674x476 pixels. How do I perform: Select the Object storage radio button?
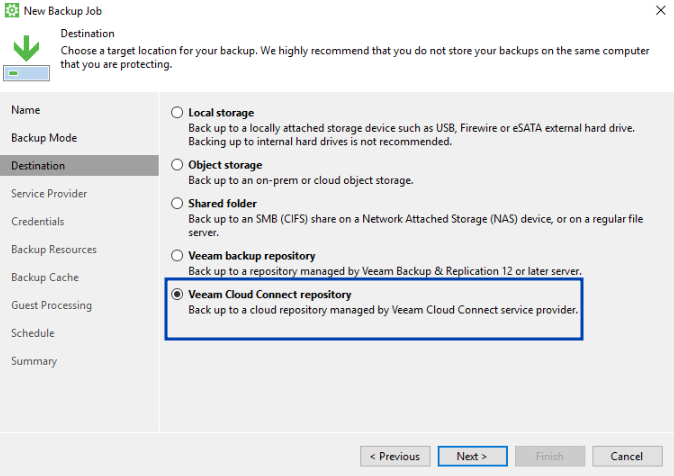point(177,165)
